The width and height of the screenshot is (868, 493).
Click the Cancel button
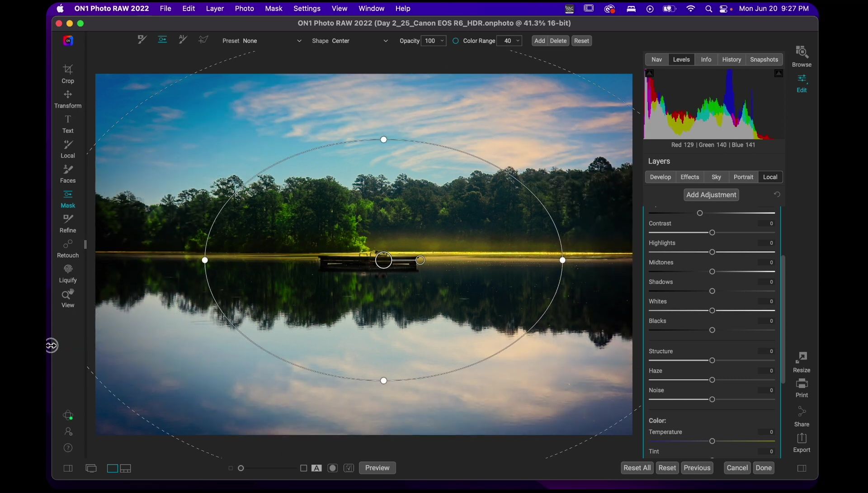tap(737, 468)
